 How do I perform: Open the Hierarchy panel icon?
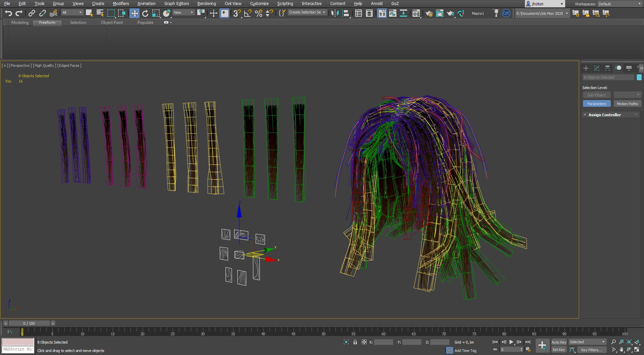(x=607, y=68)
